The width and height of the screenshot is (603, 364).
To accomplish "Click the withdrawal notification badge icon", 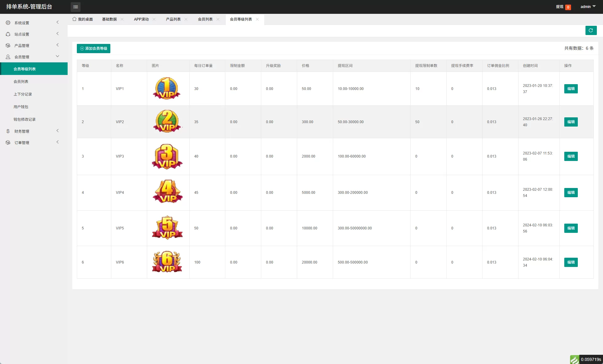I will click(x=568, y=7).
